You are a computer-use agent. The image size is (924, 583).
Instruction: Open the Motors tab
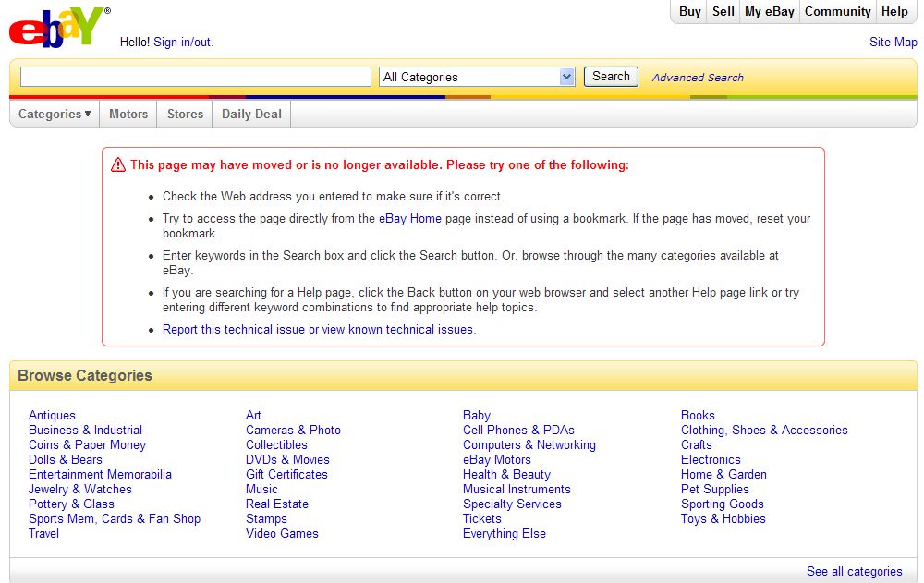128,115
